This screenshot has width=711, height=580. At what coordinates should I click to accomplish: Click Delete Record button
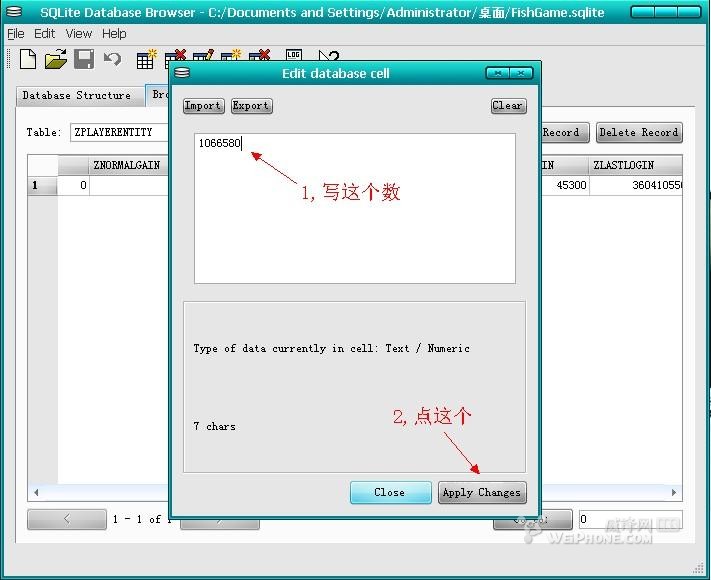[638, 132]
